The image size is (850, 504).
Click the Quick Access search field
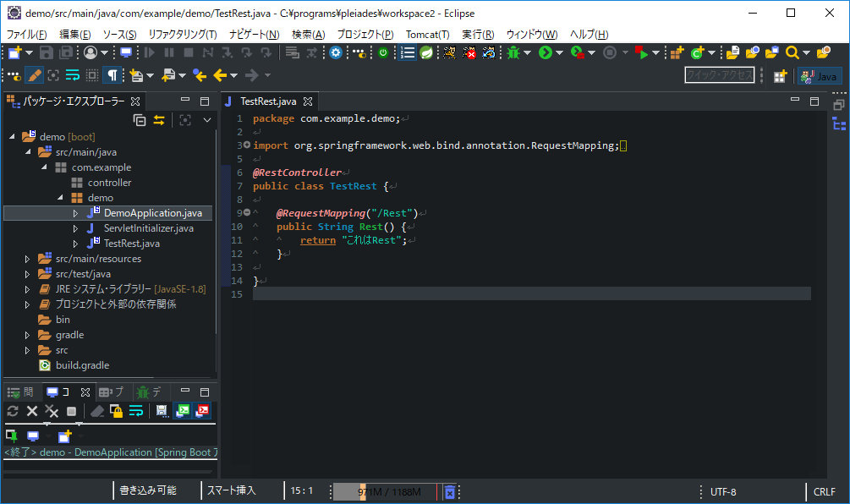click(719, 75)
